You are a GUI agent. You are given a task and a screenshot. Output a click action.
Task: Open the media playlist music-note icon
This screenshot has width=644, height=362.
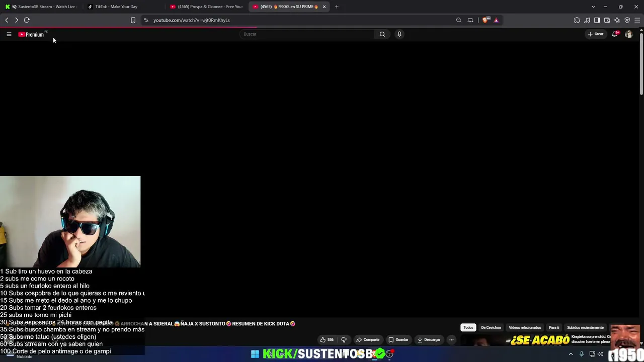click(587, 20)
